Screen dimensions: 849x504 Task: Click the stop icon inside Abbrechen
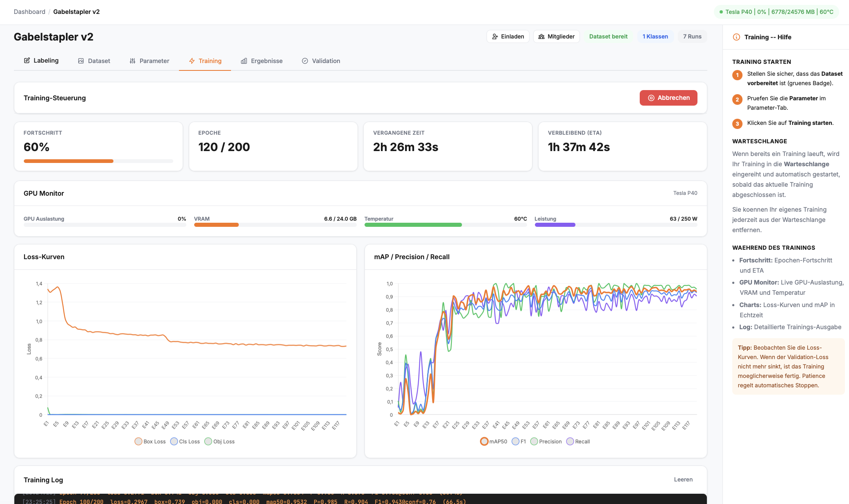click(x=651, y=98)
